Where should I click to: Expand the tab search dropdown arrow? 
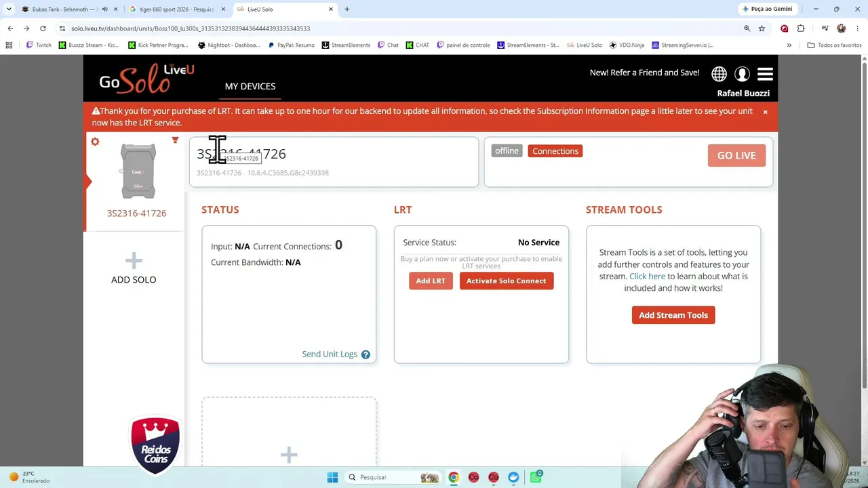[9, 9]
